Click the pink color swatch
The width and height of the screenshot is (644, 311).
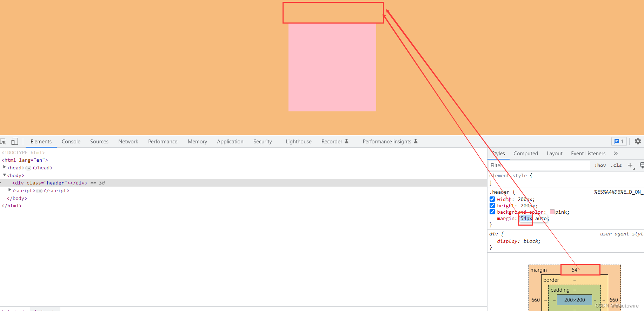pyautogui.click(x=552, y=212)
